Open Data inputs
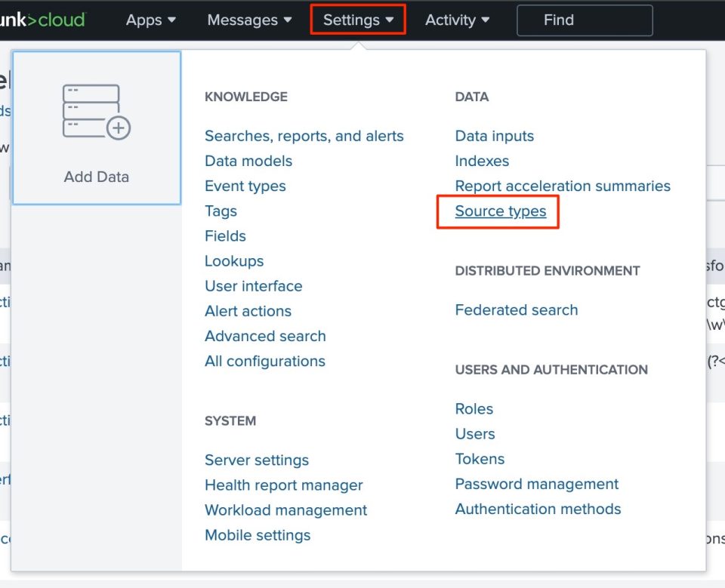The image size is (725, 588). click(x=494, y=135)
